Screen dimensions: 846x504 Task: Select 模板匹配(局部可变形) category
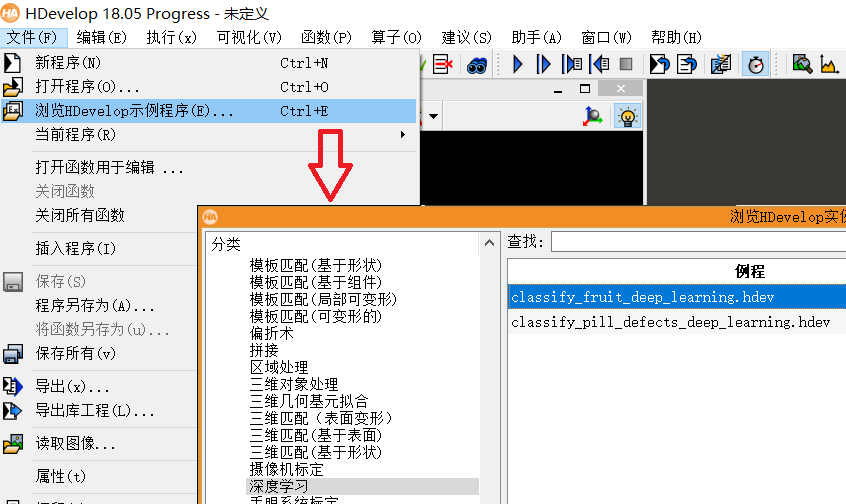323,299
